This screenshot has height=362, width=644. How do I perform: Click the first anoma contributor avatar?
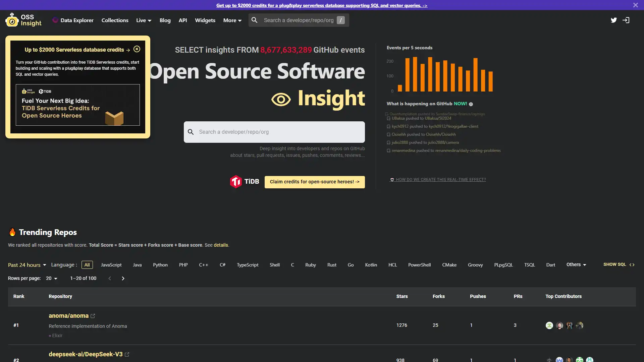pyautogui.click(x=549, y=325)
